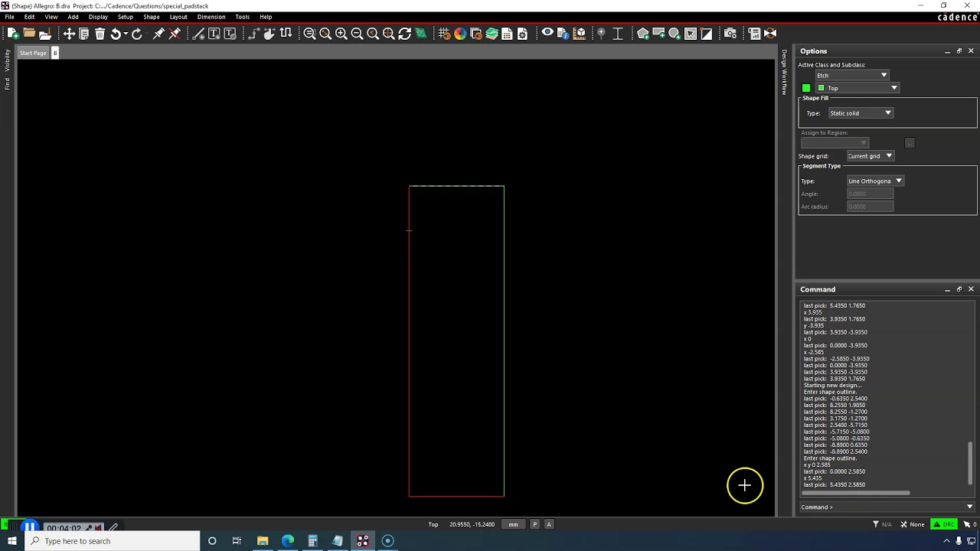Viewport: 980px width, 551px height.
Task: Click the Fix pin icon
Action: coord(158,34)
